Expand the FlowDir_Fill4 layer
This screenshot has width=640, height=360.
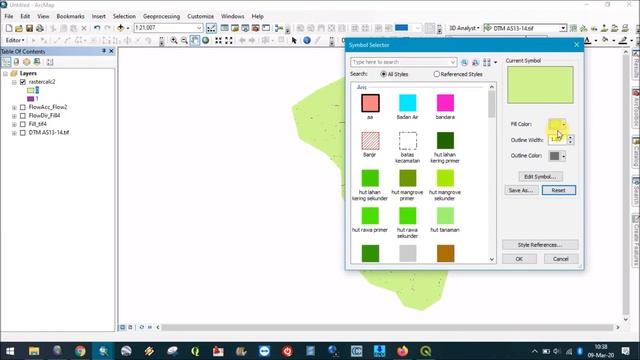point(14,116)
